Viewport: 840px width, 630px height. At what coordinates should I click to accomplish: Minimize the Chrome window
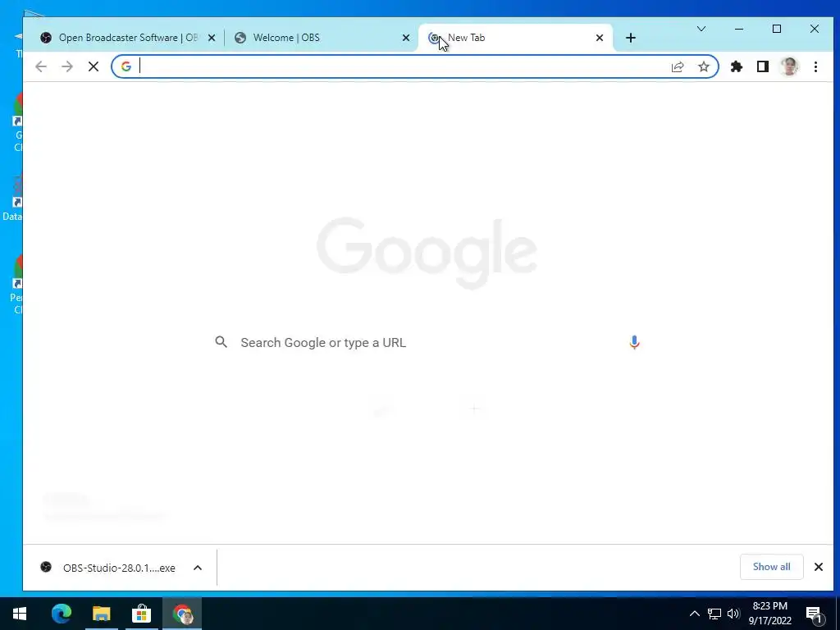click(739, 29)
